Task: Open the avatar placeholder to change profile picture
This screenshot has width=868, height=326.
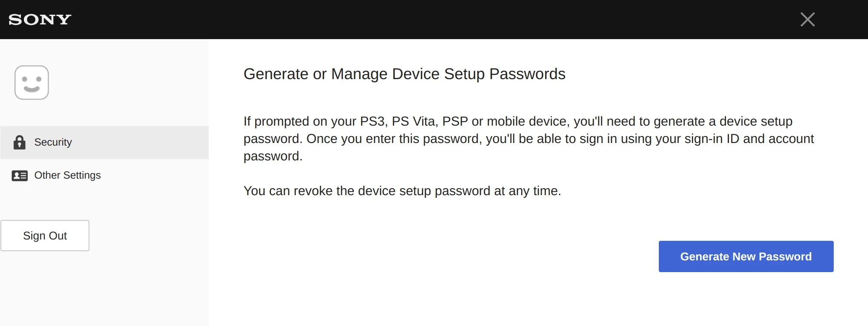Action: tap(32, 82)
